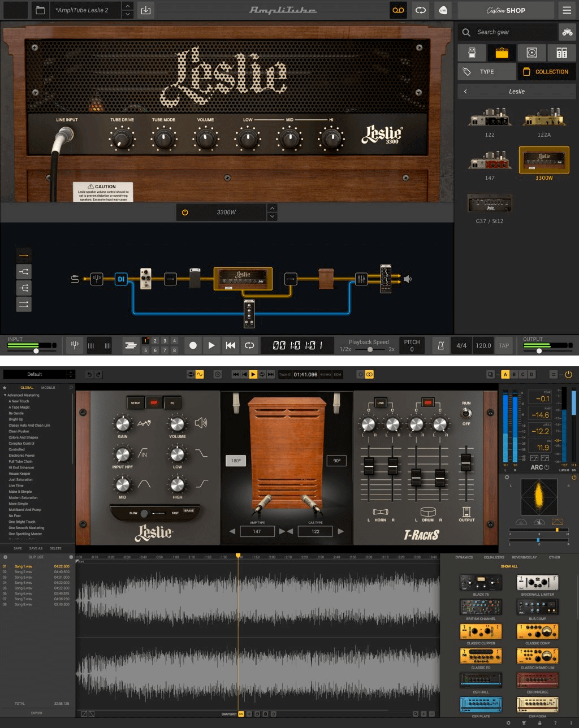The image size is (579, 728).
Task: Open the GLOBAL presets tab
Action: [x=27, y=388]
